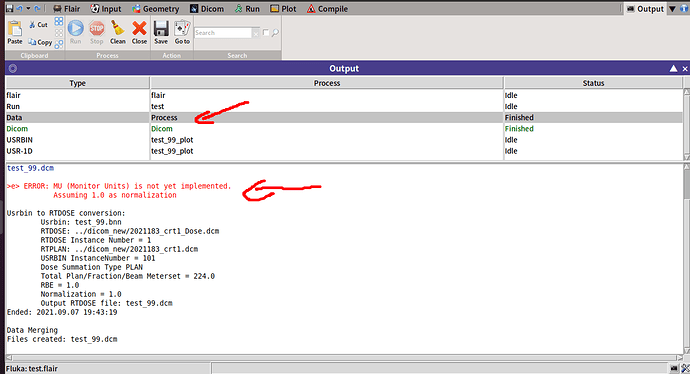Open the tab-list dropdown triangle beside Output
The height and width of the screenshot is (374, 690).
(x=672, y=9)
